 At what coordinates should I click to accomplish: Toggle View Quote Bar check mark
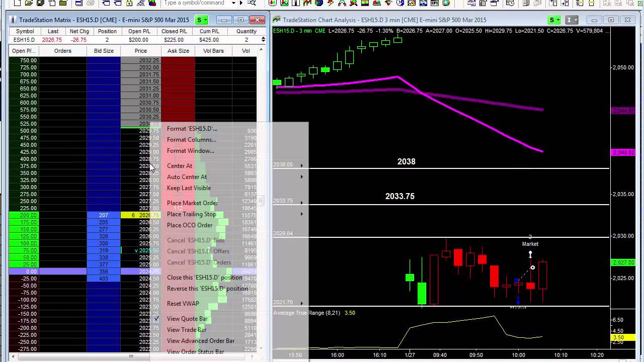tap(157, 319)
